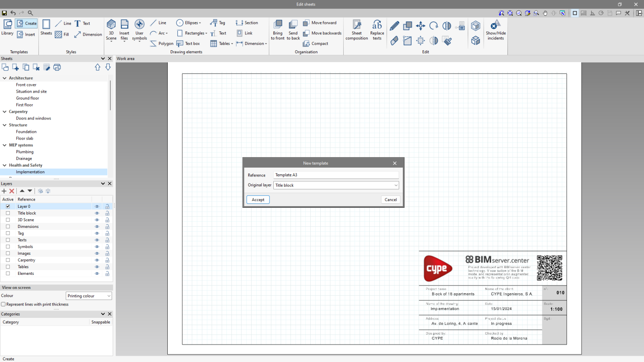The width and height of the screenshot is (644, 362).
Task: Open the Printing colour dropdown
Action: 89,296
